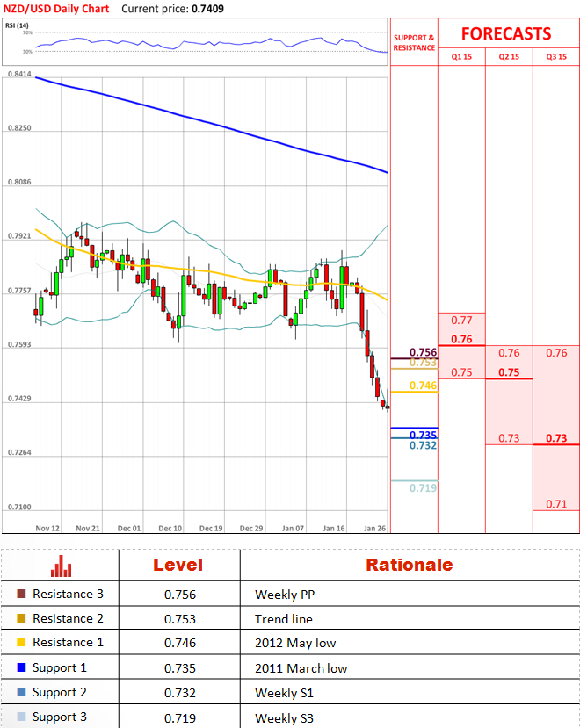
Task: Click the 0.8414 price axis label
Action: [x=19, y=75]
